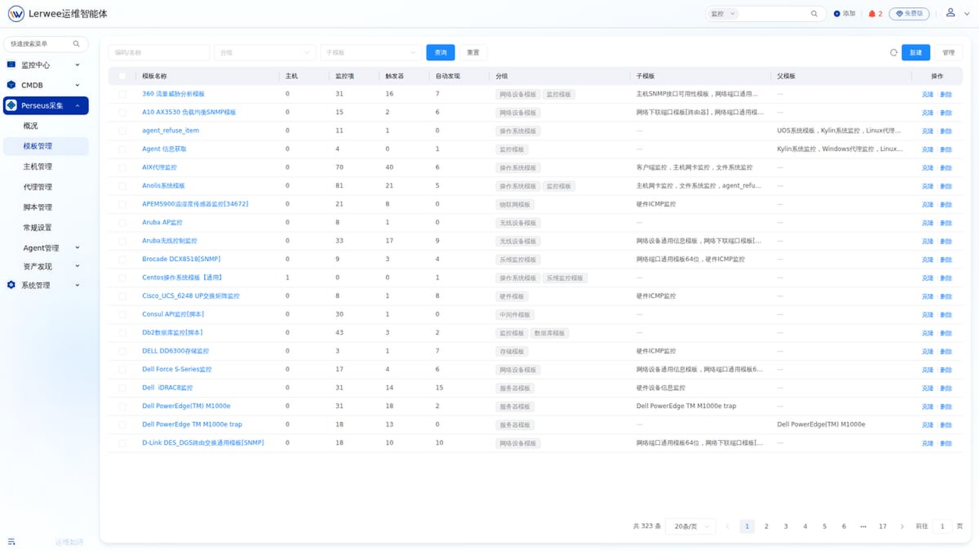Click the 添加 plus icon
The height and width of the screenshot is (551, 980).
(x=837, y=14)
